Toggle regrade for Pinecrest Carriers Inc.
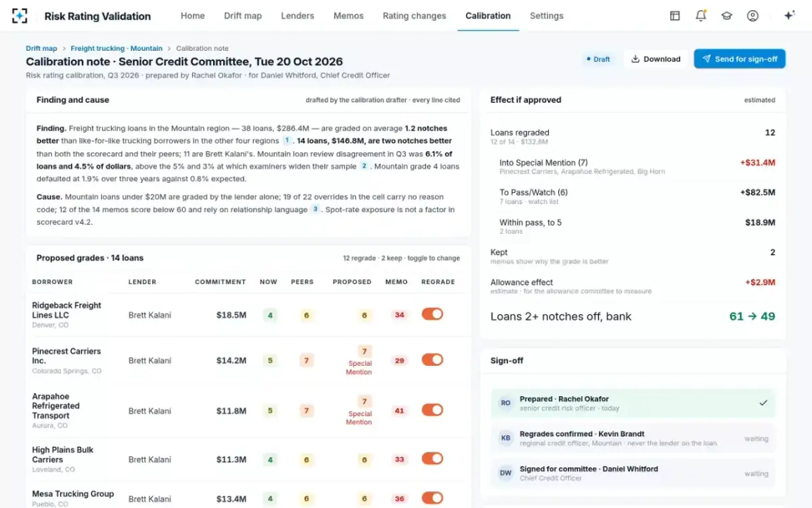Viewport: 812px width, 508px height. (x=432, y=360)
